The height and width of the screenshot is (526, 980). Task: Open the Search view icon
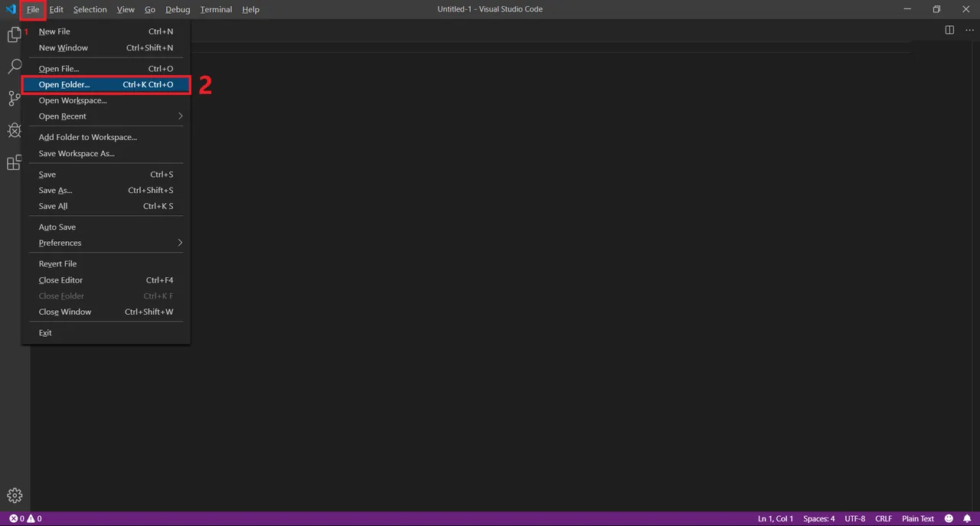point(14,67)
